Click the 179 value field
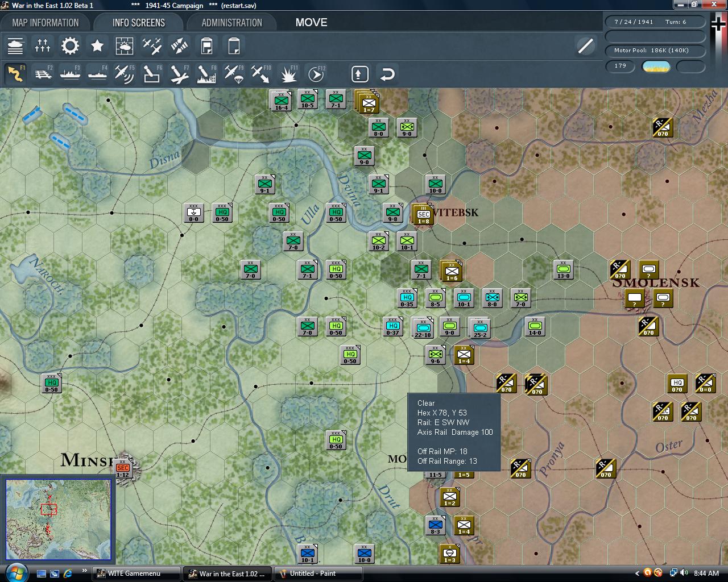The image size is (728, 582). point(621,66)
